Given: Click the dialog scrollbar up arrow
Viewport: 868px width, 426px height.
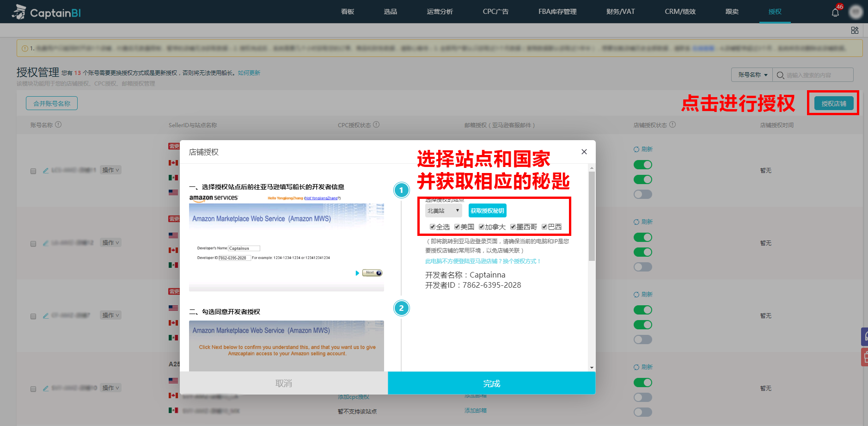Looking at the screenshot, I should pyautogui.click(x=592, y=168).
